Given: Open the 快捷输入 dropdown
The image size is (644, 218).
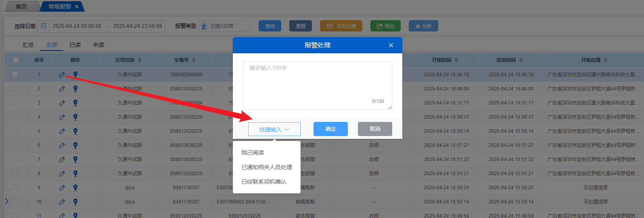Looking at the screenshot, I should click(274, 129).
